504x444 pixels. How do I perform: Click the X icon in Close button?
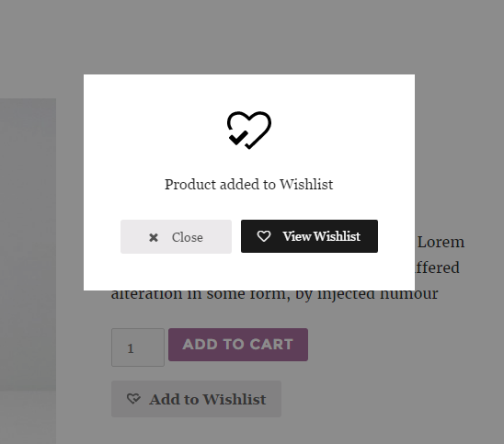coord(154,237)
